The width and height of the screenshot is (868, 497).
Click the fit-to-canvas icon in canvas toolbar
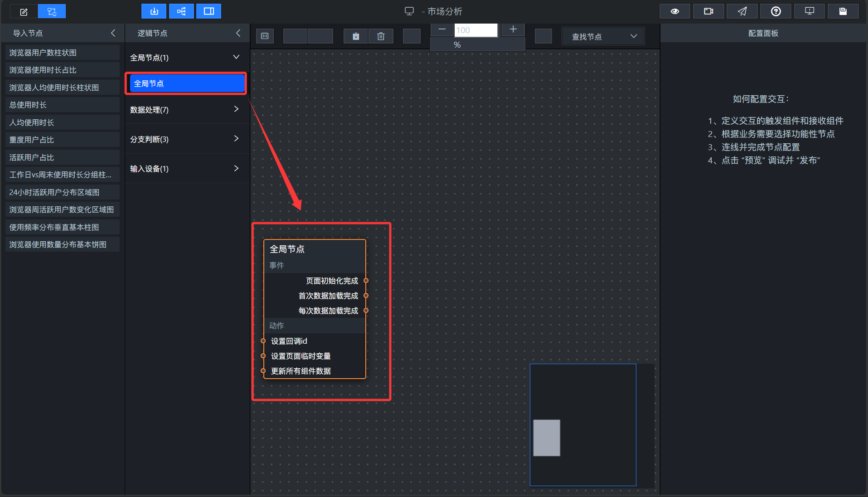tap(265, 36)
